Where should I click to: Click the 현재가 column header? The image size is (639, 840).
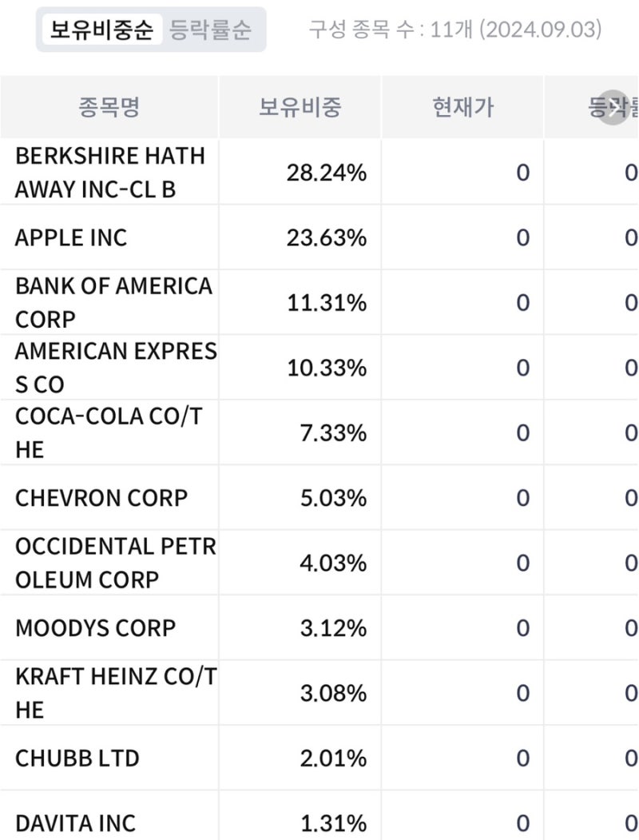click(462, 107)
